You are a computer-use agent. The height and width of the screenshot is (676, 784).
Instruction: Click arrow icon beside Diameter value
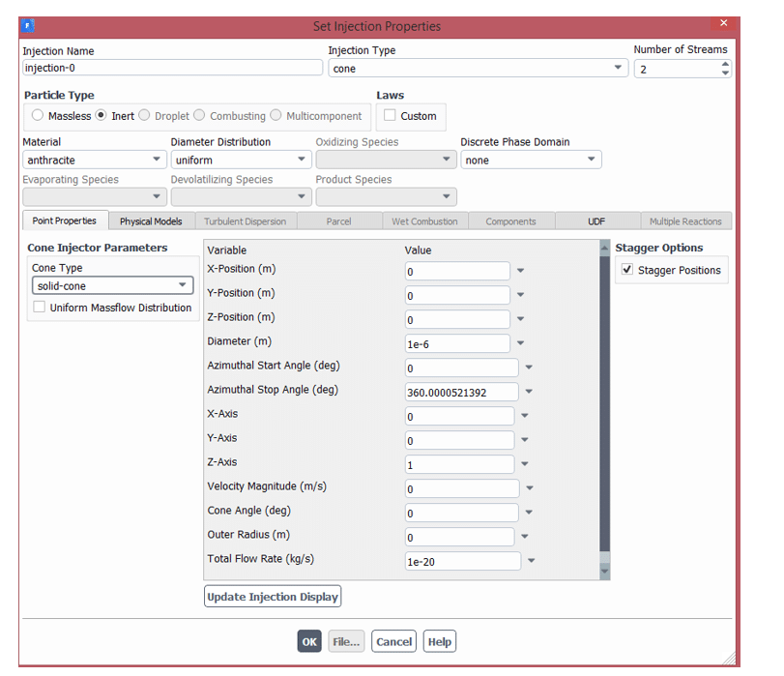[520, 343]
